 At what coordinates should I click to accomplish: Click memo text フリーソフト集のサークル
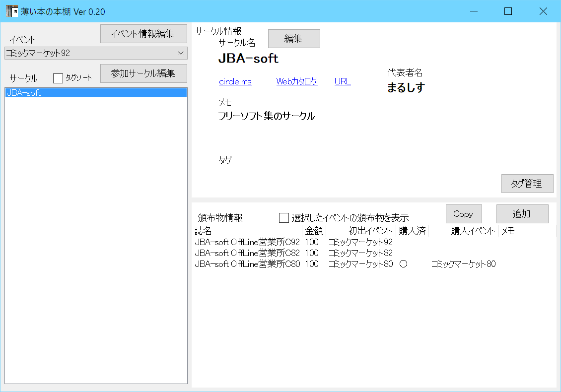267,116
